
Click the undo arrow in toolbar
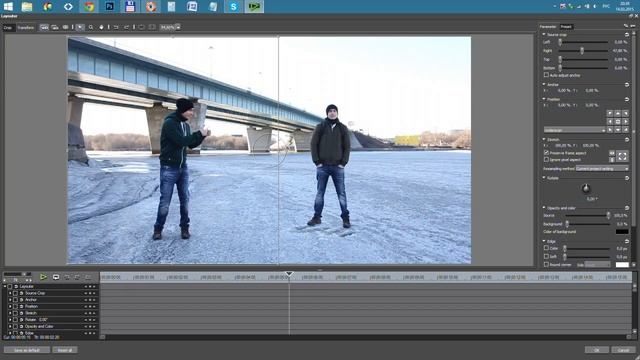[x=116, y=27]
